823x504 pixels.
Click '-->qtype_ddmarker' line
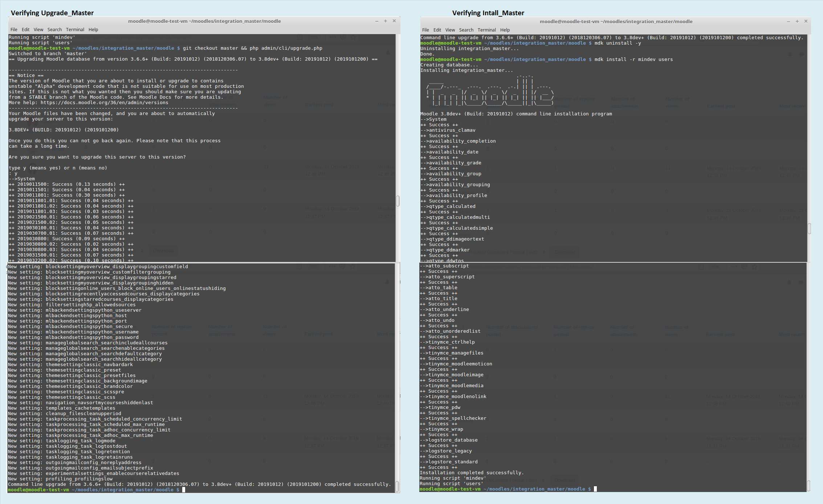445,250
